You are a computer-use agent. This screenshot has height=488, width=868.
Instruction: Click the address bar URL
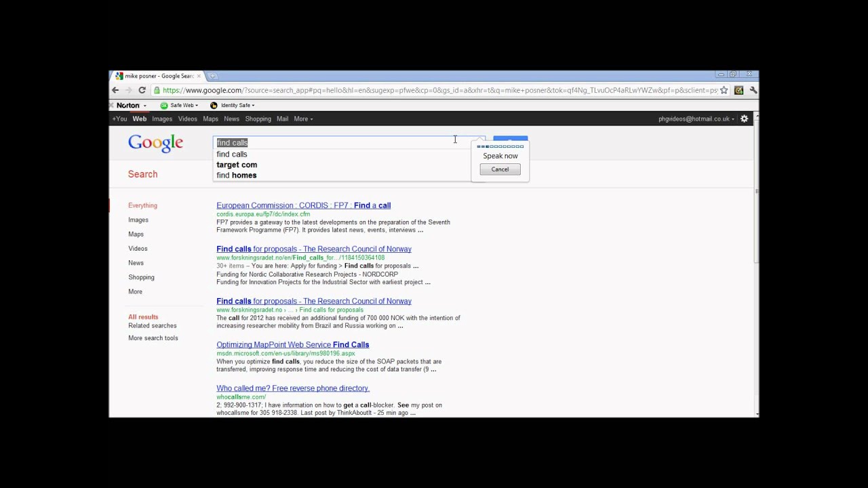point(439,90)
